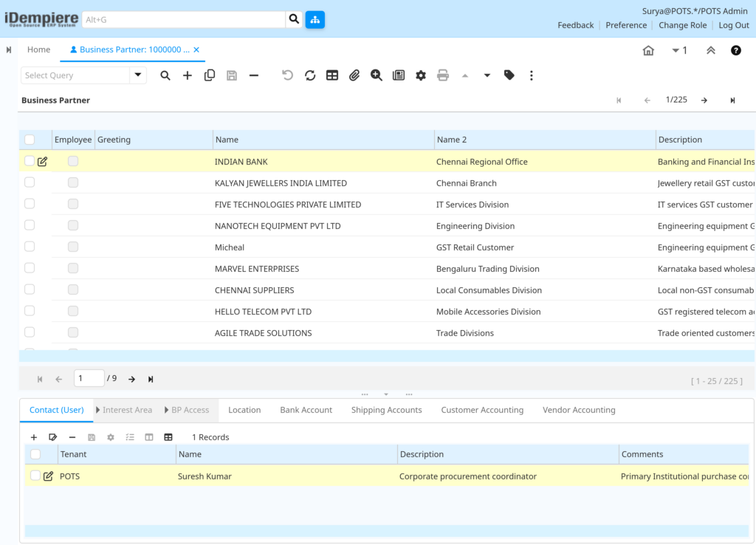This screenshot has width=756, height=545.
Task: Click the grid page number input field
Action: pos(89,378)
